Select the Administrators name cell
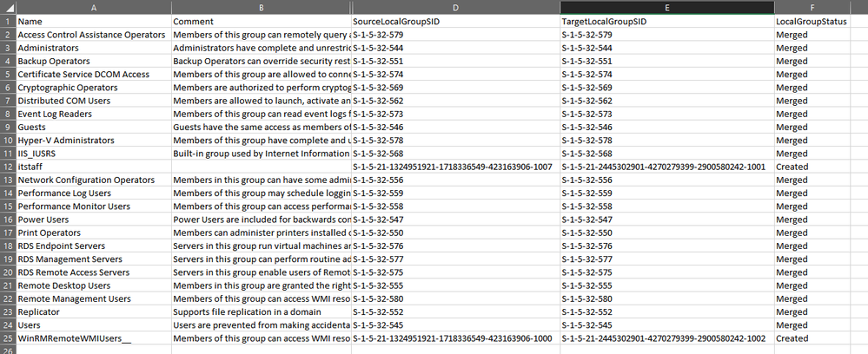868x354 pixels. [94, 48]
